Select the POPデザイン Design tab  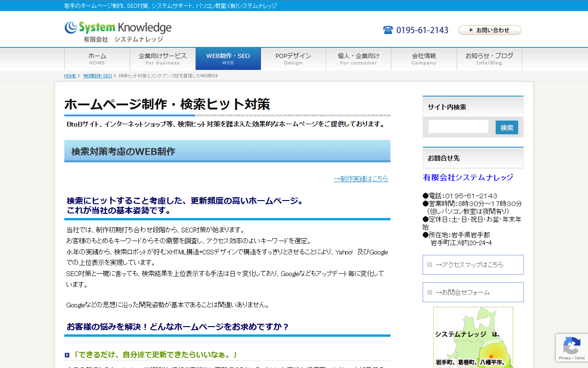(x=293, y=59)
